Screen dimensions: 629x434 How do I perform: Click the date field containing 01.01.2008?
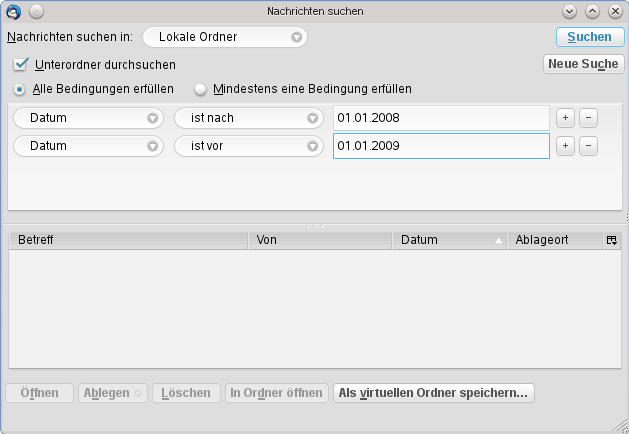tap(441, 118)
